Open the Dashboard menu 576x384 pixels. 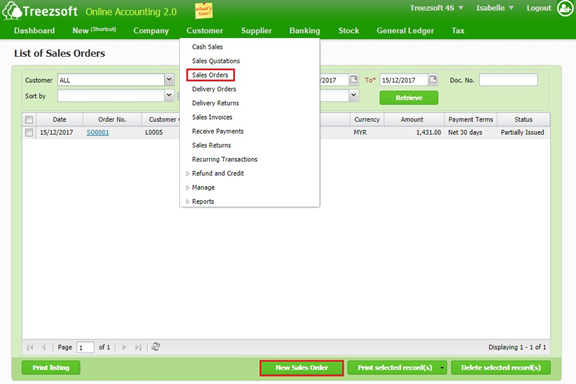tap(34, 31)
